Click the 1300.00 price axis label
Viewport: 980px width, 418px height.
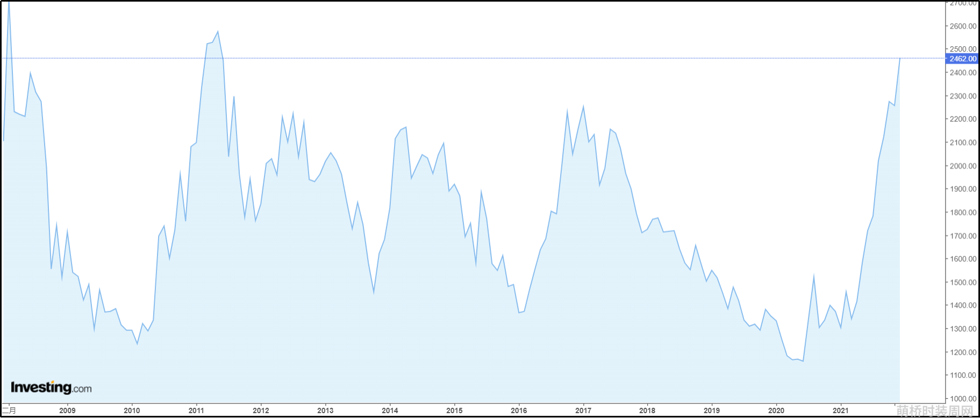(x=963, y=329)
